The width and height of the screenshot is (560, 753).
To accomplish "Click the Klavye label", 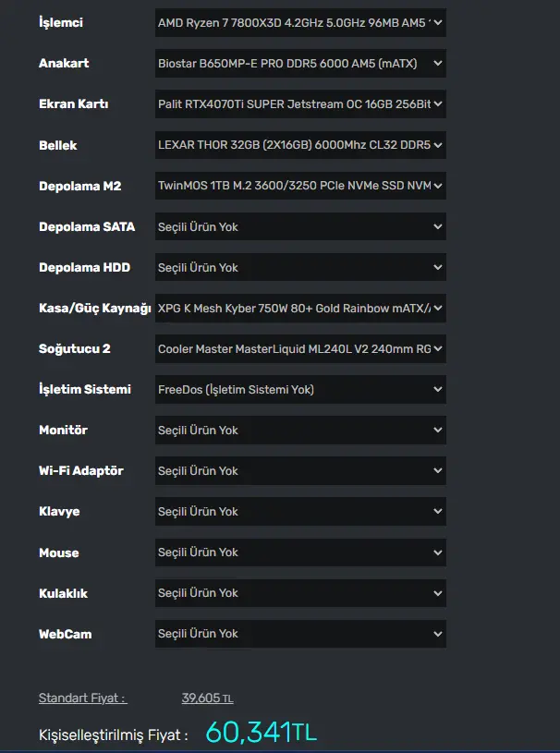I will pos(59,512).
